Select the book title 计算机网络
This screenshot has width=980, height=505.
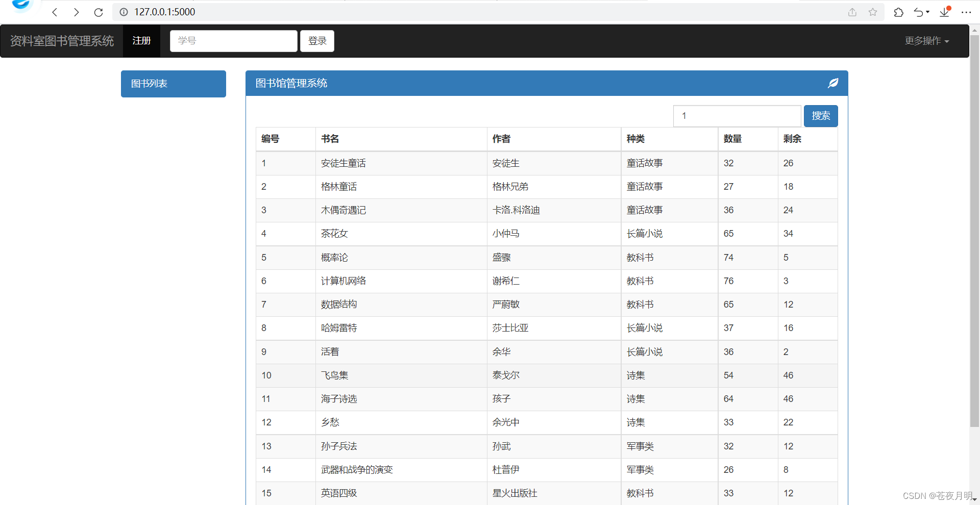[344, 281]
